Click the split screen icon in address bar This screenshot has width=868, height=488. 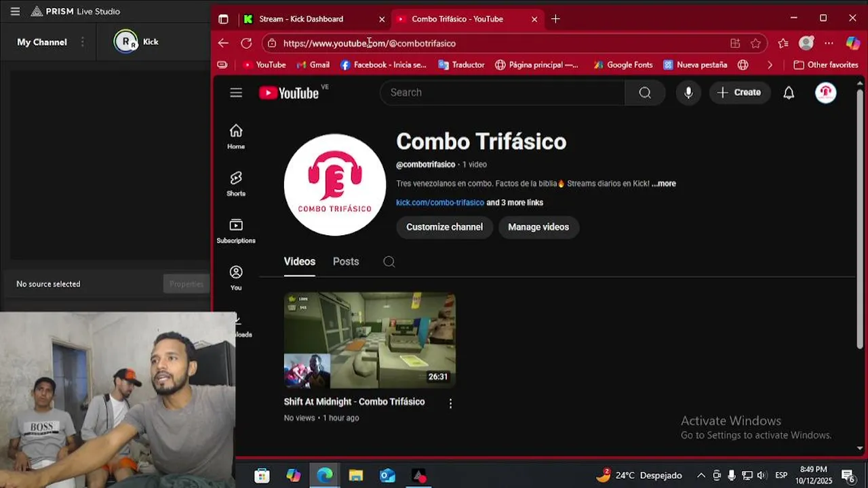[735, 43]
